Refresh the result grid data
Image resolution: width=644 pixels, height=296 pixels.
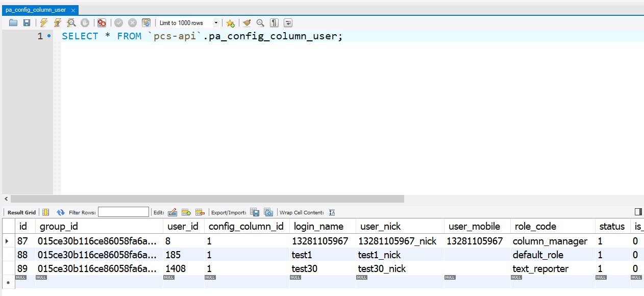pyautogui.click(x=61, y=212)
